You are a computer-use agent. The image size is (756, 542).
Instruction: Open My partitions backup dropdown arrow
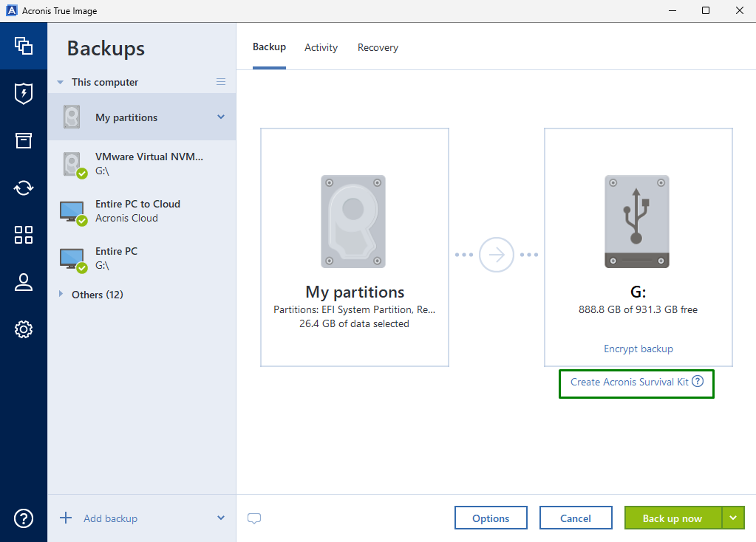220,117
